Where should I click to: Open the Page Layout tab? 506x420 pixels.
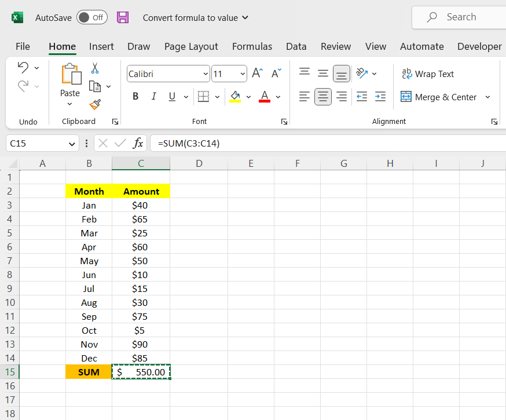pyautogui.click(x=191, y=46)
